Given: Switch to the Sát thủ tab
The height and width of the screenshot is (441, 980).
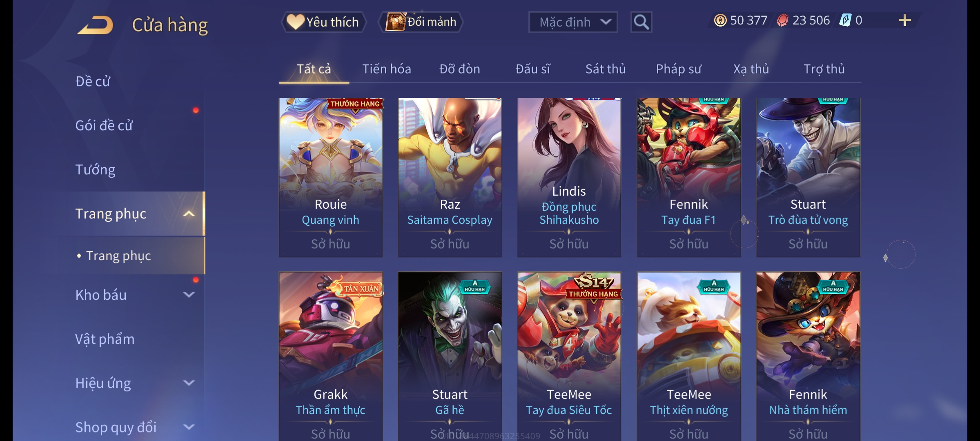Looking at the screenshot, I should pos(606,69).
